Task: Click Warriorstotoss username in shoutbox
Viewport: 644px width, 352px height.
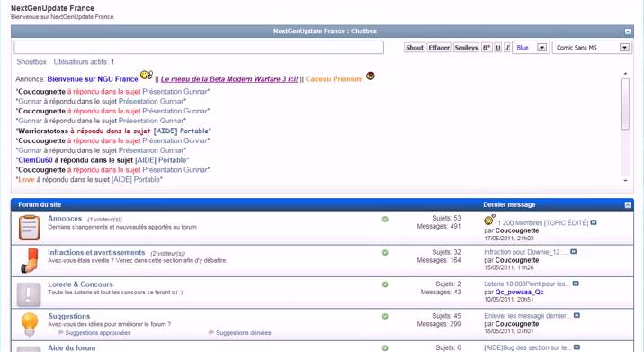Action: pyautogui.click(x=43, y=131)
